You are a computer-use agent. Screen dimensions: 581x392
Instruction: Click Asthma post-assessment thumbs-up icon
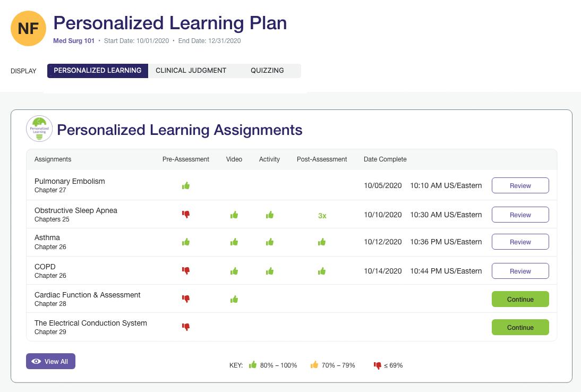(x=322, y=242)
